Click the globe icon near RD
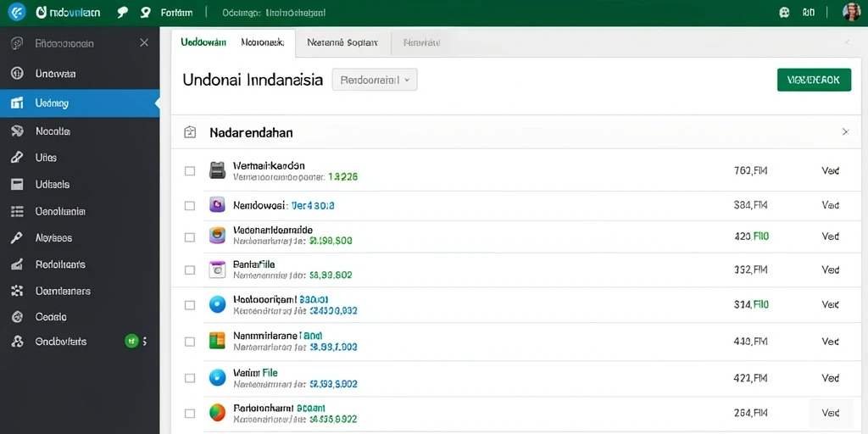The height and width of the screenshot is (434, 868). click(x=784, y=12)
